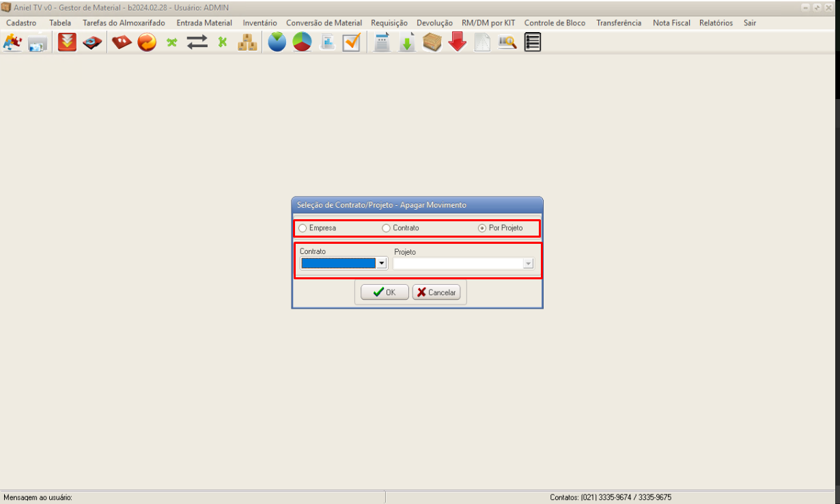Viewport: 840px width, 504px height.
Task: Open the Relatórios menu
Action: coord(716,23)
